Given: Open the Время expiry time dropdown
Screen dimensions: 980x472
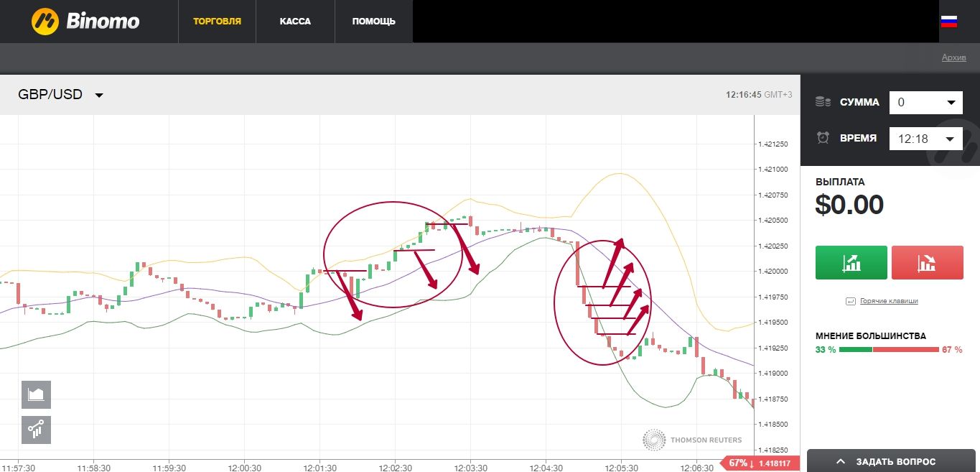Looking at the screenshot, I should tap(925, 139).
